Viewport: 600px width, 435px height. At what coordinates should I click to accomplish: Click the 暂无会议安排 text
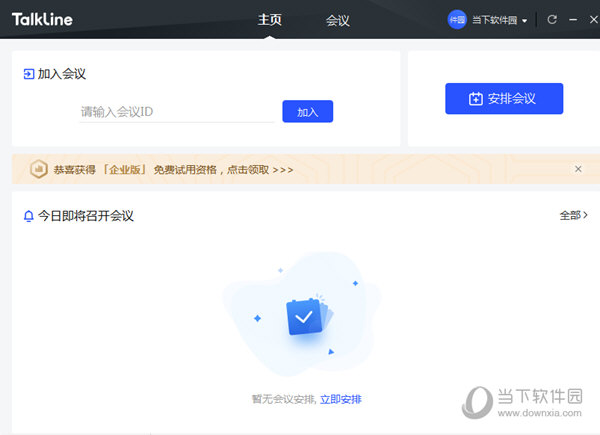(284, 399)
